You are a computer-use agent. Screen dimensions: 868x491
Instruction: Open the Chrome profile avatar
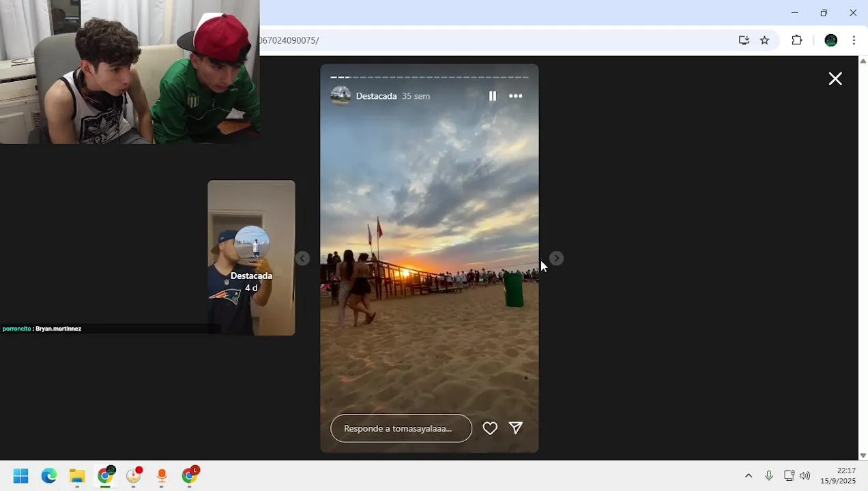click(x=830, y=40)
